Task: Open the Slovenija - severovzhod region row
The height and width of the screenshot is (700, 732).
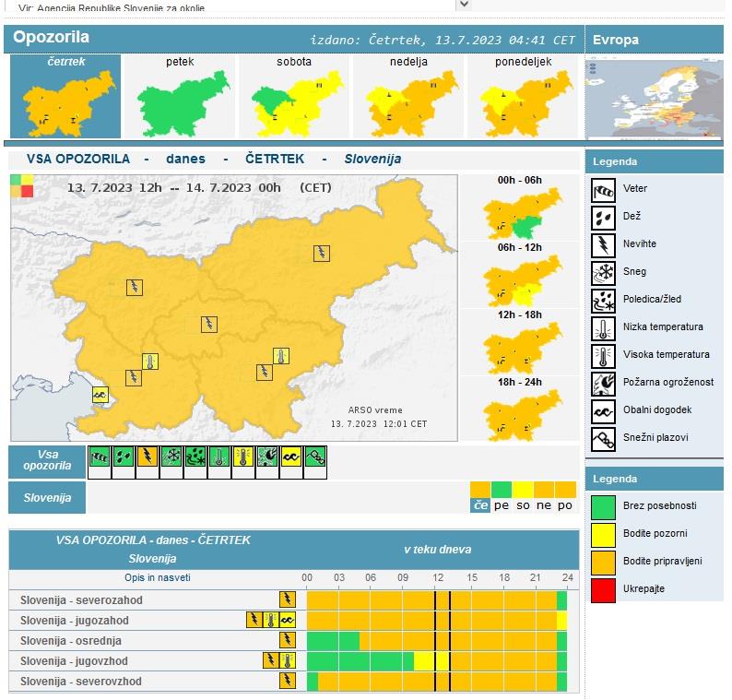Action: [x=81, y=682]
